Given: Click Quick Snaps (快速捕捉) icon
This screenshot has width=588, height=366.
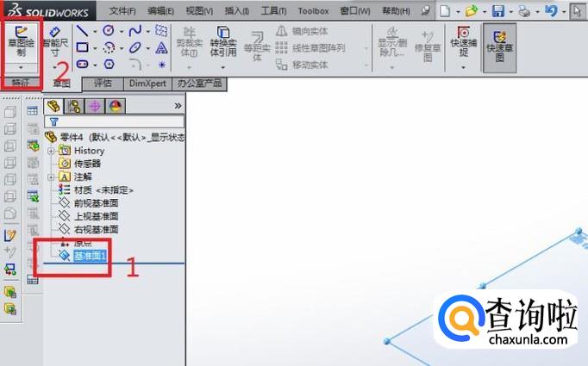Looking at the screenshot, I should coord(464,41).
